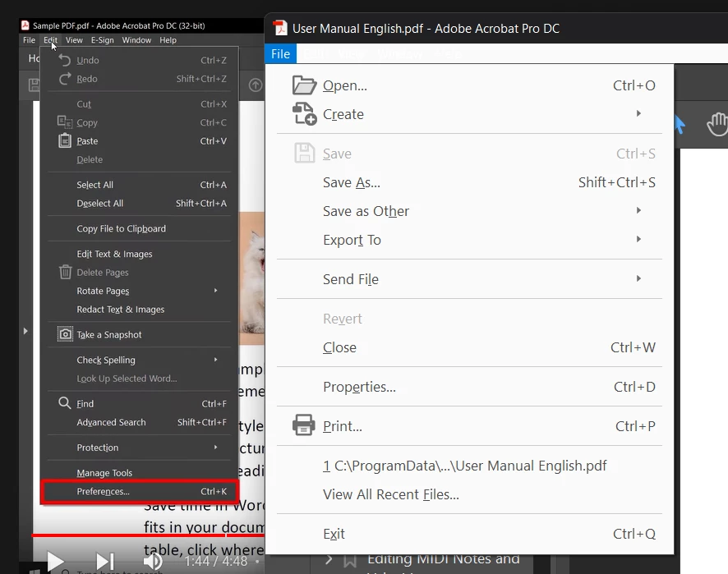
Task: Expand the Editing MIDI Notes bookmark
Action: [329, 559]
